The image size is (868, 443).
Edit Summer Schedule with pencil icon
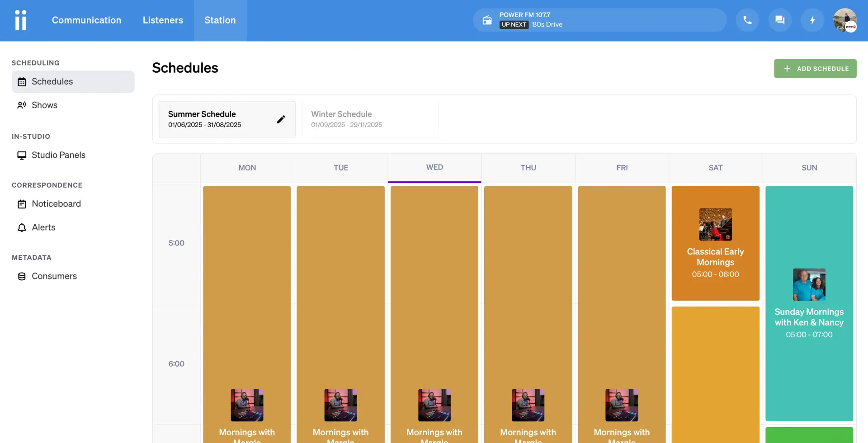point(281,119)
